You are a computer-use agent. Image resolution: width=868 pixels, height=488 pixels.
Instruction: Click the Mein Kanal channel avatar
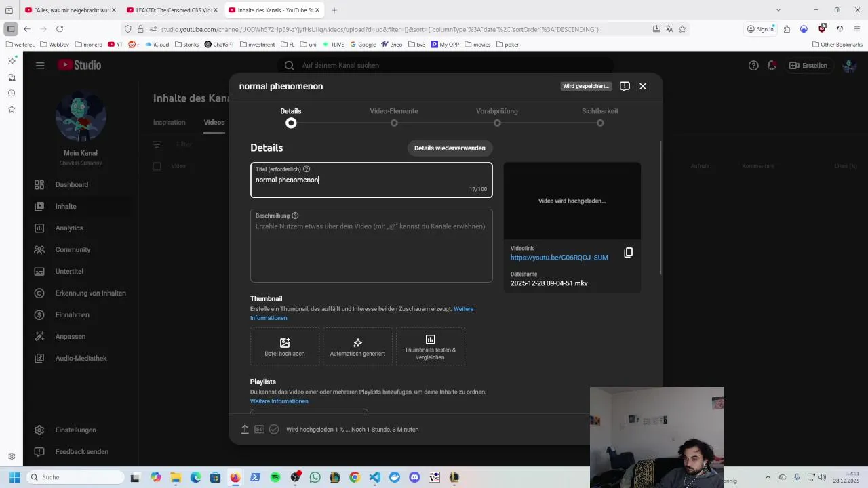pos(81,116)
